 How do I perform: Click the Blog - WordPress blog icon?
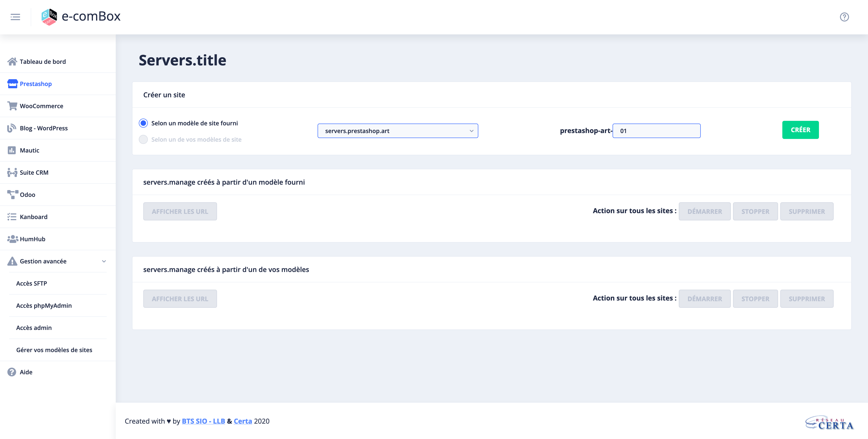12,128
